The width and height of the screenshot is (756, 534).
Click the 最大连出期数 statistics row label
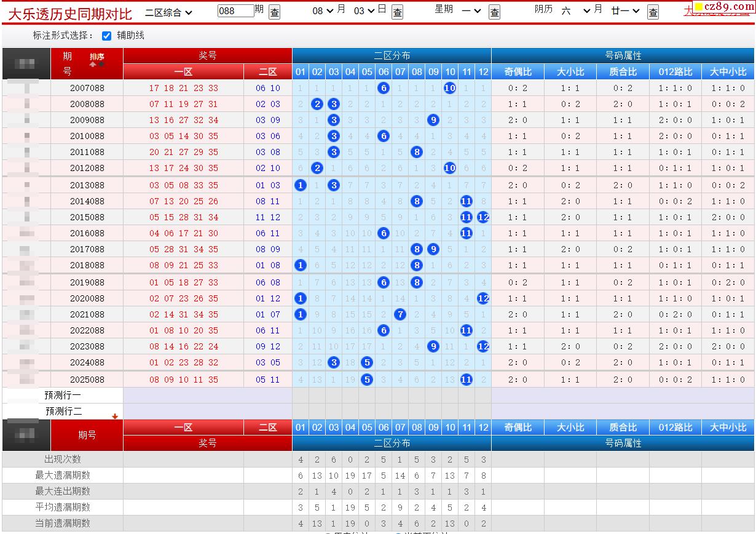pos(63,491)
